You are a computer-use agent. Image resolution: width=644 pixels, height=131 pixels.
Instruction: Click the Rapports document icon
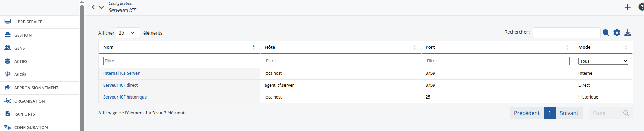[7, 114]
